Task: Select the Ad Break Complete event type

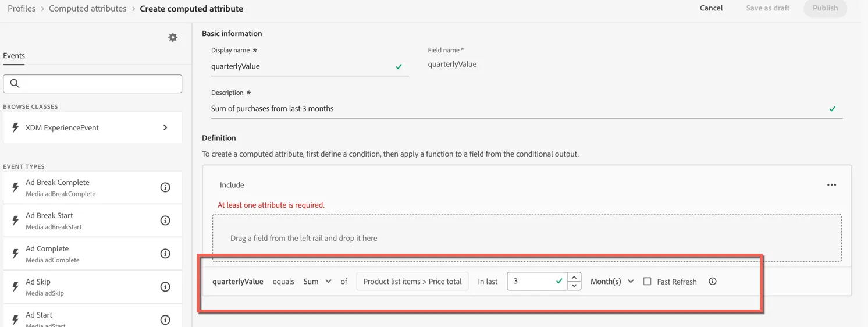Action: coord(93,187)
